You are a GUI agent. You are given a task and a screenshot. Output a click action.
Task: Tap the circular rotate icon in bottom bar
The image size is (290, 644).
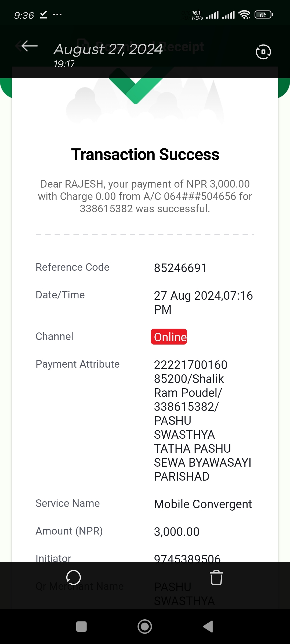coord(73,577)
